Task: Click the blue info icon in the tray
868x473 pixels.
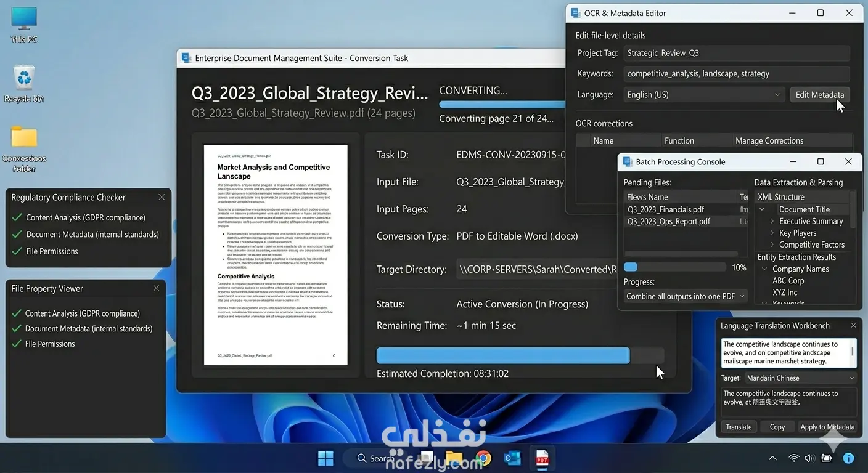Action: pos(848,458)
